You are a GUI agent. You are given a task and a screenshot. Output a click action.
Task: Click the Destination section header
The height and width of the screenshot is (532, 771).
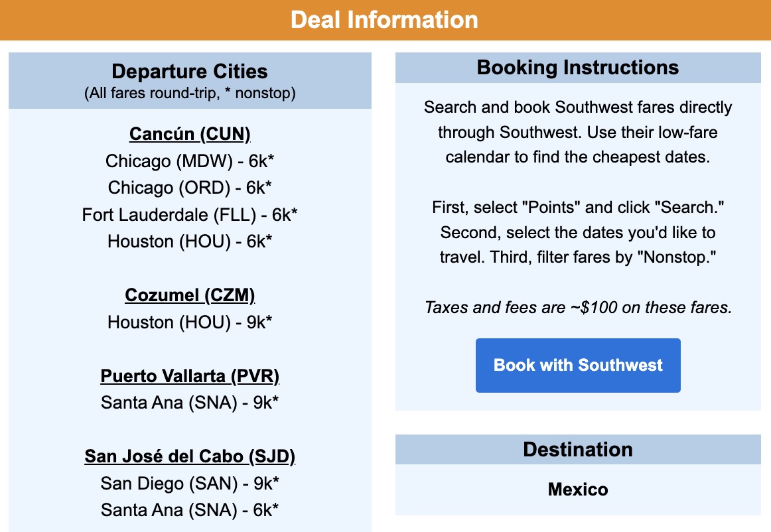click(577, 450)
